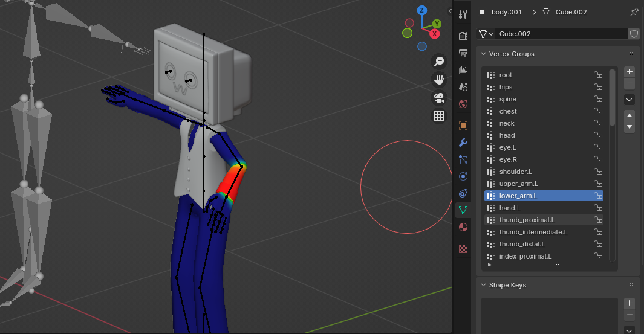Collapse the Vertex Groups panel
The width and height of the screenshot is (644, 334).
(483, 54)
